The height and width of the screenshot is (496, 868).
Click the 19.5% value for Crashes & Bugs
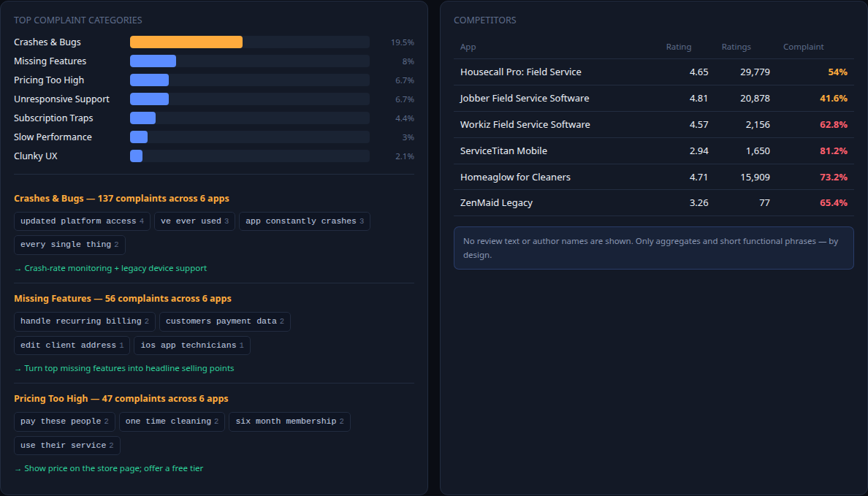(x=403, y=42)
